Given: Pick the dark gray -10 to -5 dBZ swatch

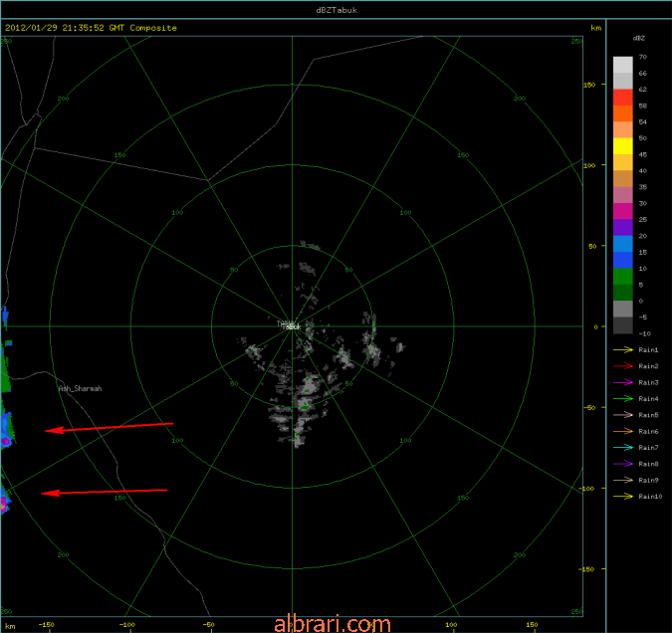Looking at the screenshot, I should pyautogui.click(x=622, y=325).
